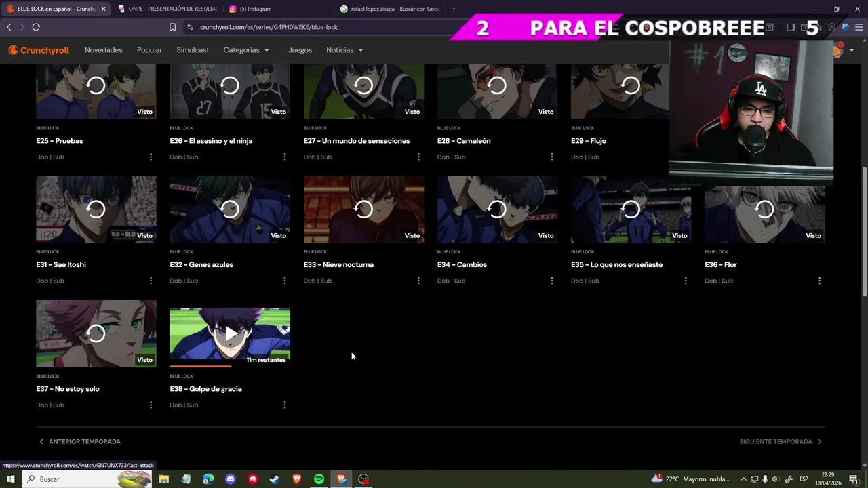
Task: Open File Explorer from the taskbar
Action: click(x=164, y=479)
